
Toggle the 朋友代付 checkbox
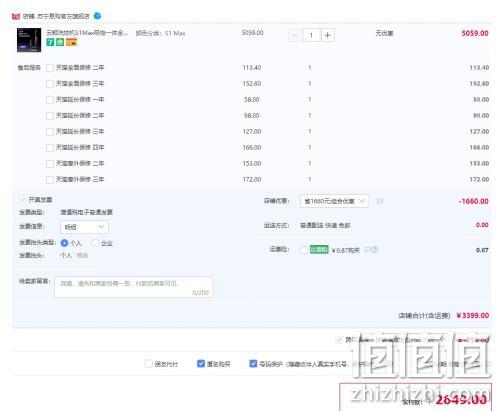(x=149, y=364)
